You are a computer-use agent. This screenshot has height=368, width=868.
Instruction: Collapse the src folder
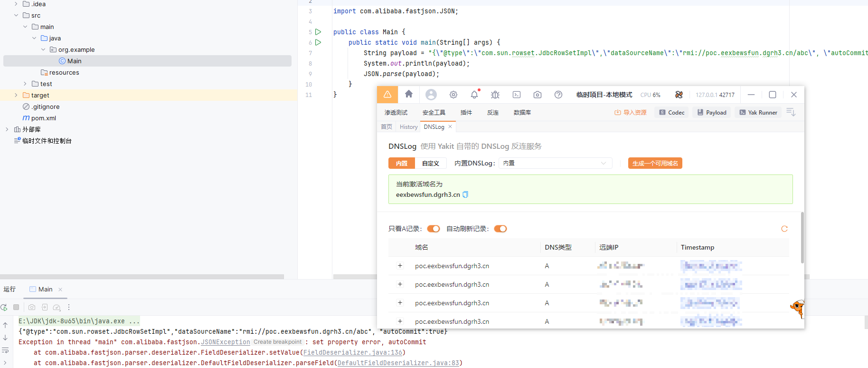16,15
